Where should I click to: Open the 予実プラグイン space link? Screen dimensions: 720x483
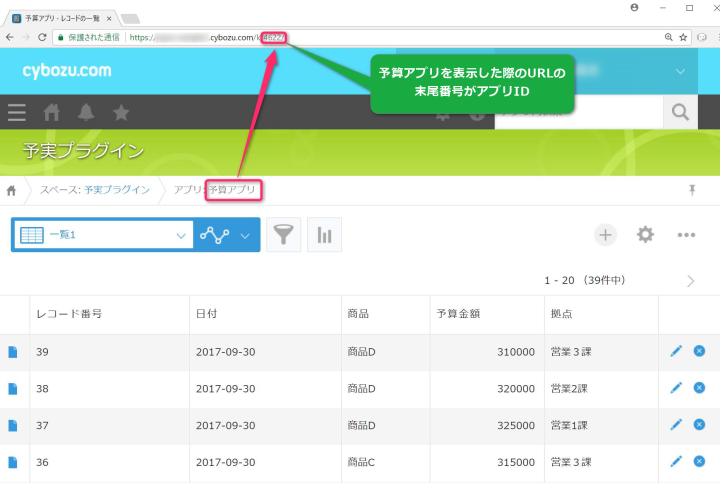coord(116,190)
